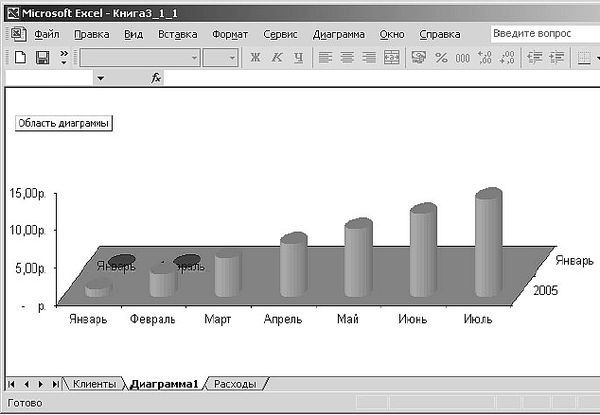Open the Диаграмма menu
Image resolution: width=600 pixels, height=415 pixels.
339,34
